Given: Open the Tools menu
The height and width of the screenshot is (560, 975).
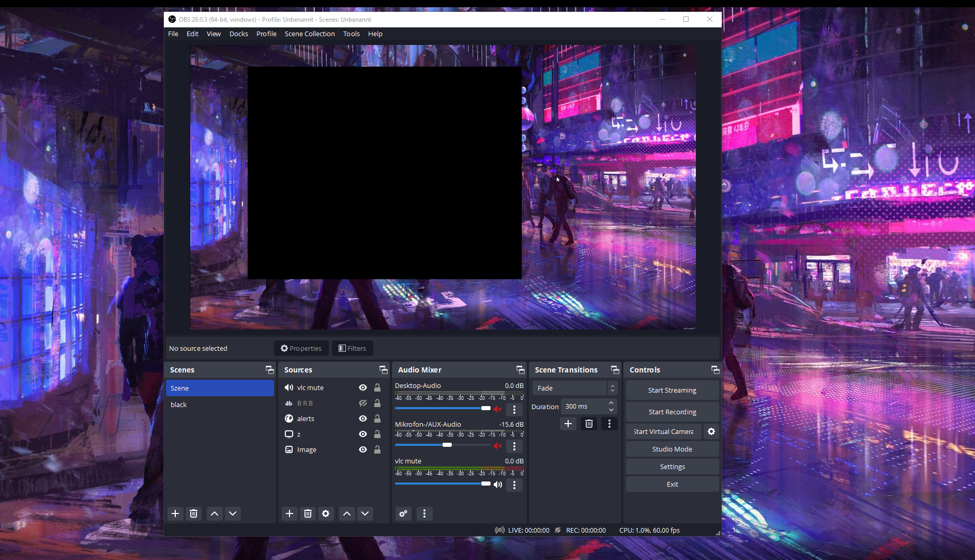Looking at the screenshot, I should coord(351,34).
